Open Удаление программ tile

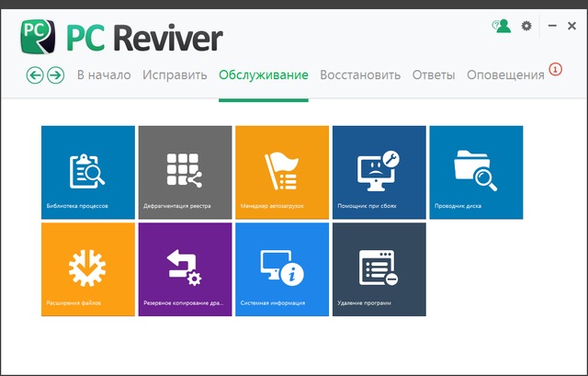pyautogui.click(x=379, y=269)
